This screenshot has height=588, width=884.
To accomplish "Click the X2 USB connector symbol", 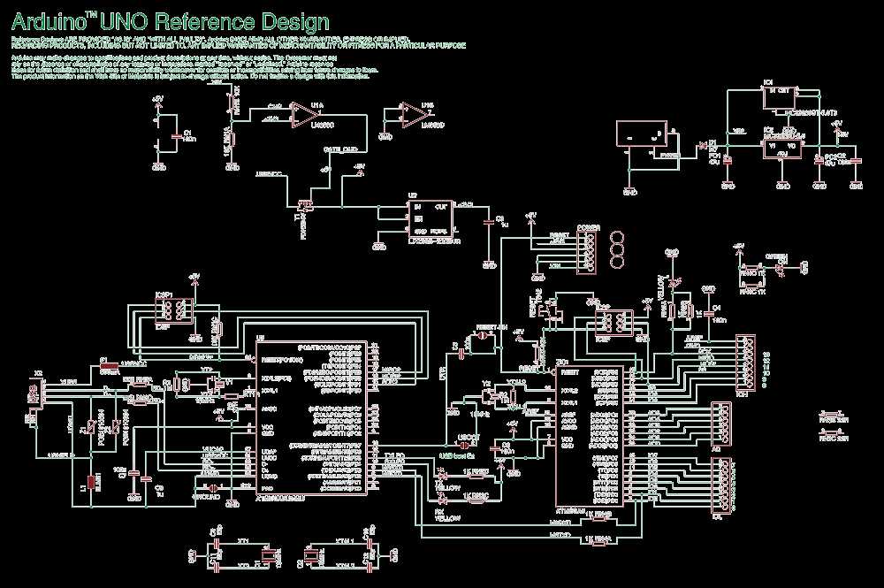I will point(34,393).
